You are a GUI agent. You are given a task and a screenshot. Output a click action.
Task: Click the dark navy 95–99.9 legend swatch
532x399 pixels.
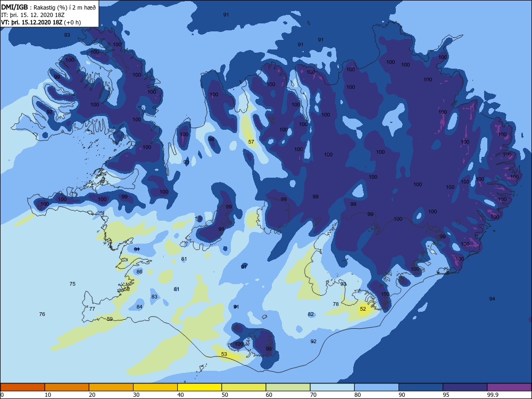465,387
